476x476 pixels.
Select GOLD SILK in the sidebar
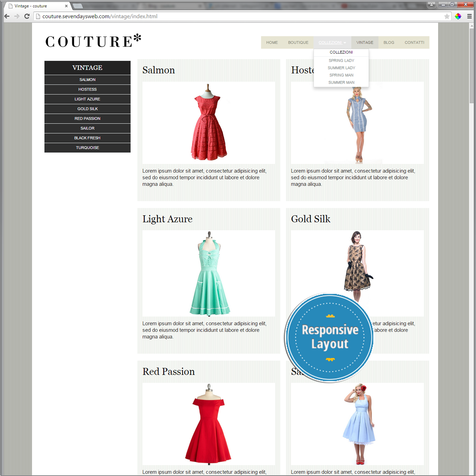tap(87, 109)
